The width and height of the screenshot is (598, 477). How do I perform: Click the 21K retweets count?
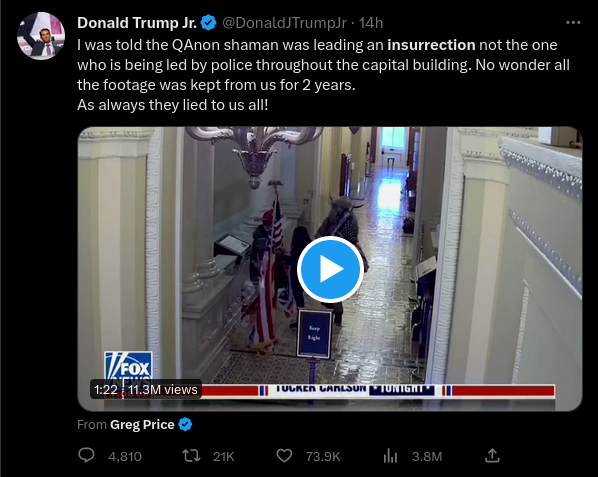(223, 456)
